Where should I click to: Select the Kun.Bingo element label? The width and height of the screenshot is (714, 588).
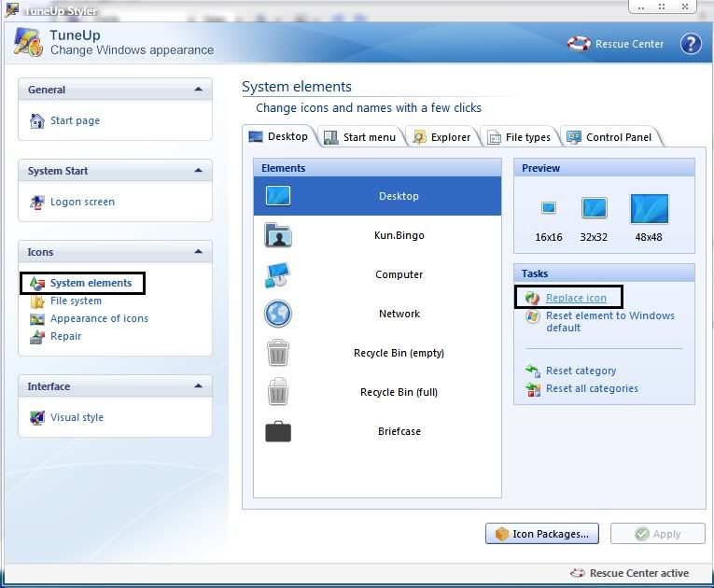point(399,235)
